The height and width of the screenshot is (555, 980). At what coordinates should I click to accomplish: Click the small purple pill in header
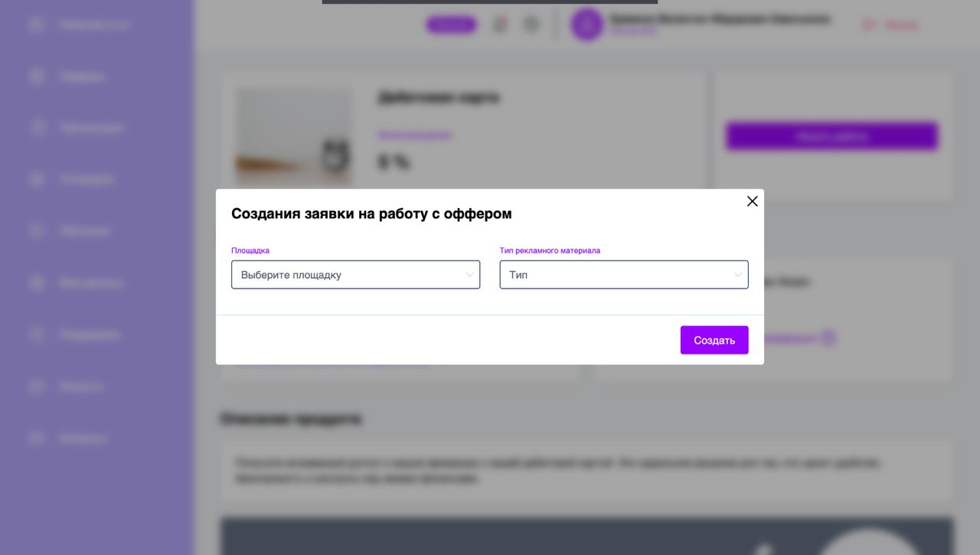451,25
